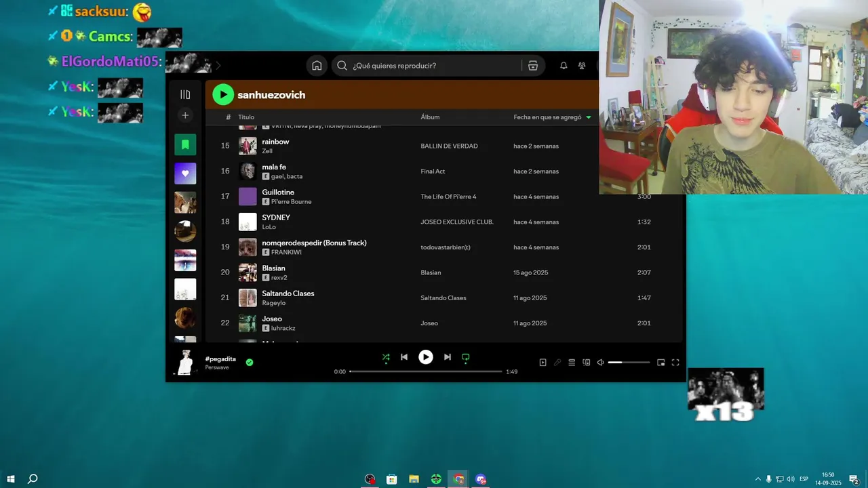
Task: Sort by Fecha en que se agregó
Action: 552,117
